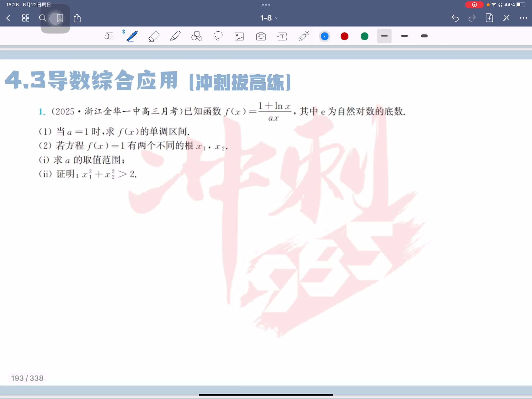Open the Image insert tool
The width and height of the screenshot is (532, 399).
tap(239, 36)
